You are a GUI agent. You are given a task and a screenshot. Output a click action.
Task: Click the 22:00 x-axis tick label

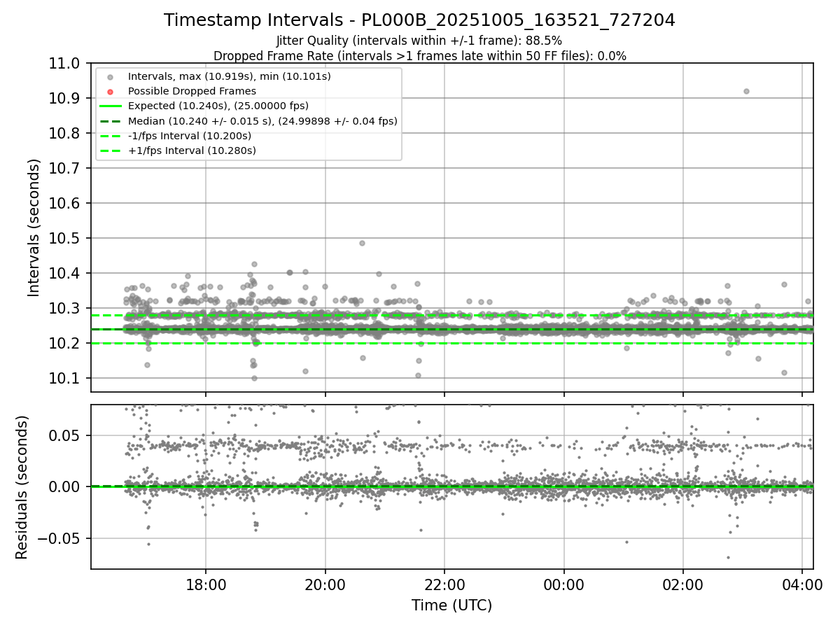(444, 583)
